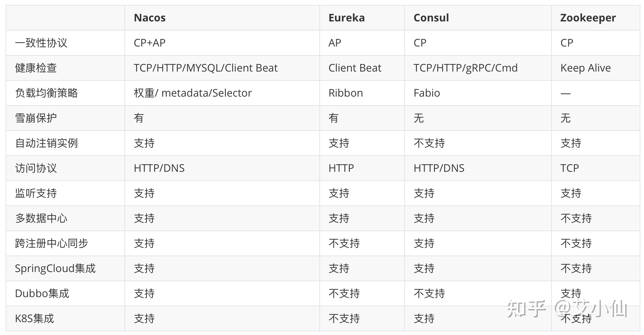Select the CP+AP cell under Nacos

tap(149, 43)
